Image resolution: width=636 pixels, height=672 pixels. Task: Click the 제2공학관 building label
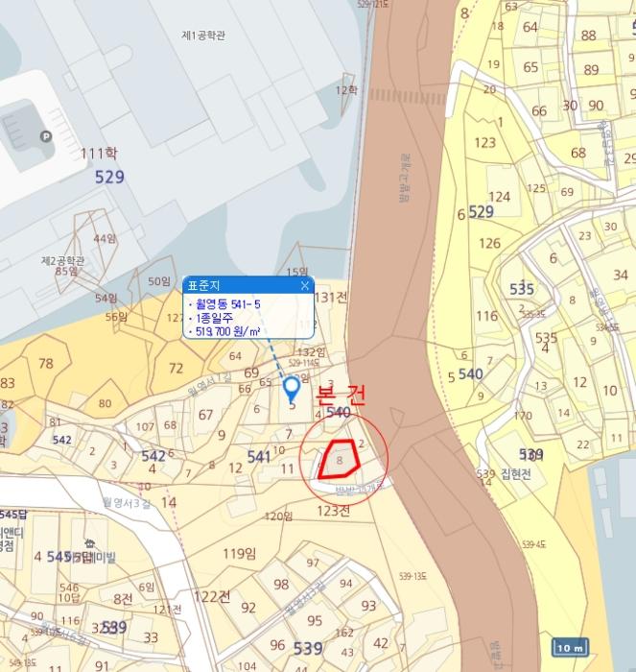(x=62, y=260)
